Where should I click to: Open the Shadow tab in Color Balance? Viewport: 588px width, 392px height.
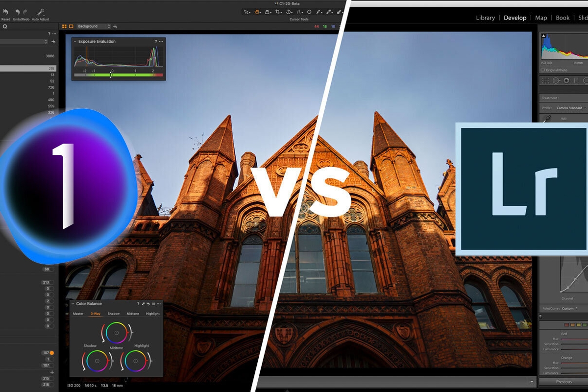pyautogui.click(x=114, y=314)
